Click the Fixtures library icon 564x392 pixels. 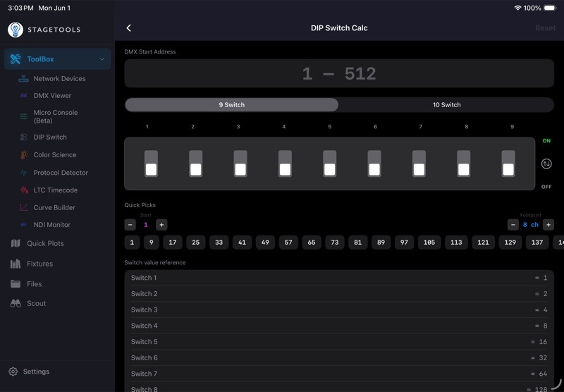click(x=16, y=264)
